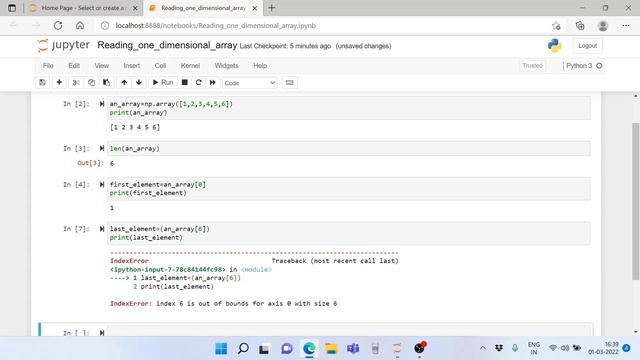Open the Kernel menu
Screen dimensions: 640x360
190,66
